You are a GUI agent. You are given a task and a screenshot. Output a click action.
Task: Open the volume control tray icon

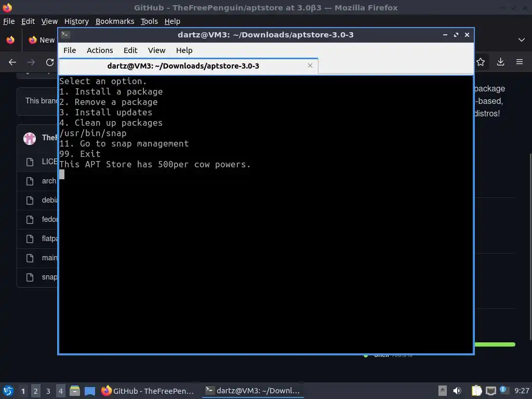click(457, 391)
